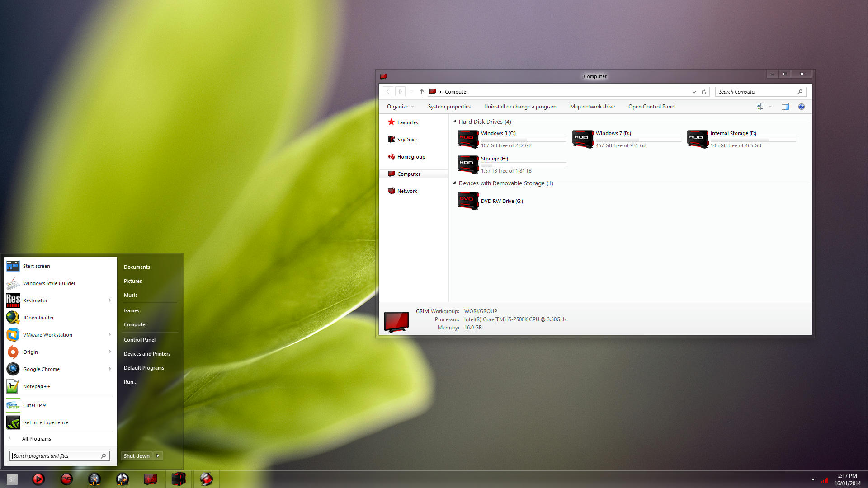Toggle the preview pane icon
This screenshot has height=488, width=868.
[x=785, y=107]
